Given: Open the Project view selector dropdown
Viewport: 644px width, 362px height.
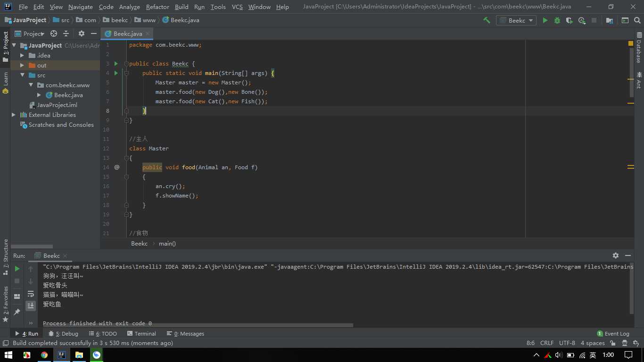Looking at the screenshot, I should pos(30,33).
